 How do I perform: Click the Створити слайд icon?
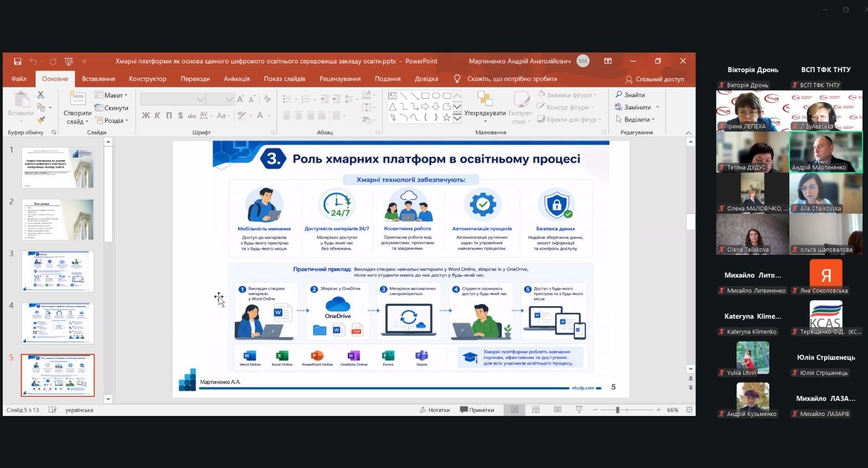pyautogui.click(x=78, y=98)
